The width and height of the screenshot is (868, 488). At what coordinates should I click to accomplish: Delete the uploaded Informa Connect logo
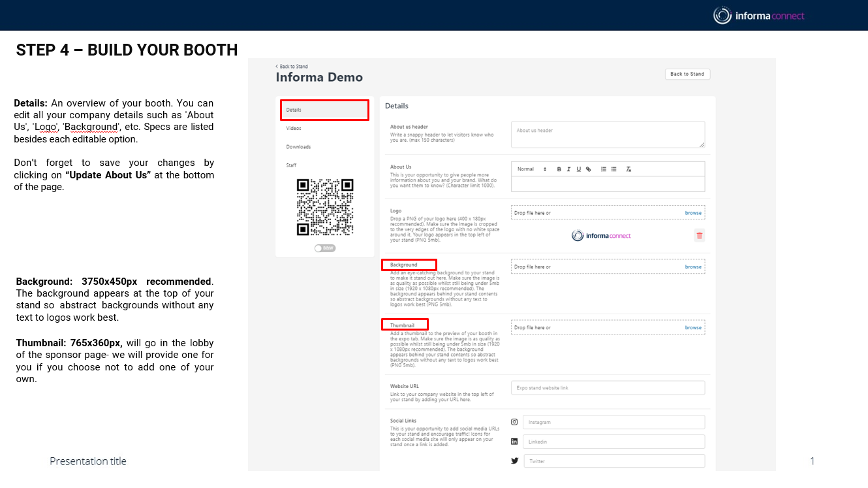coord(699,236)
